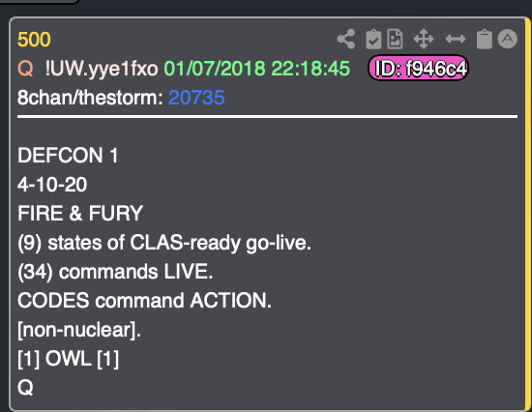Viewport: 532px width, 412px height.
Task: Click the pink ID: f946c4 badge
Action: [418, 69]
